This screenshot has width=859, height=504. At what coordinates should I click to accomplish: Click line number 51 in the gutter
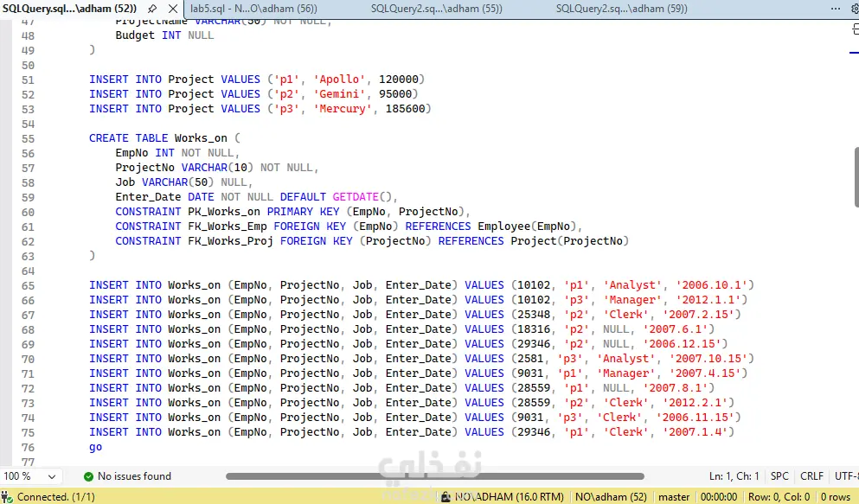coord(28,80)
